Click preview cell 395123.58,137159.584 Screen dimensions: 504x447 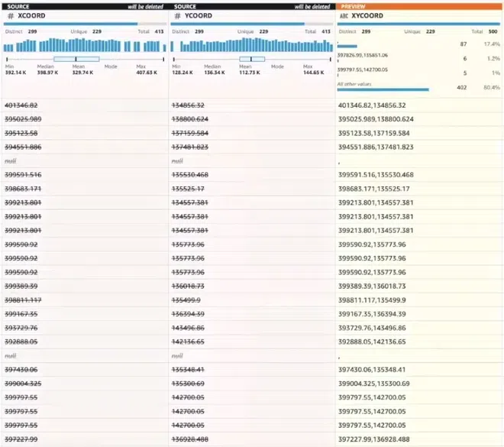pyautogui.click(x=374, y=133)
